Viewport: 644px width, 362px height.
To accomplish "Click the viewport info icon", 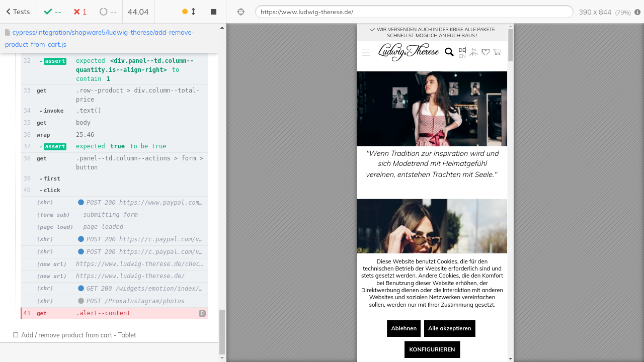I will [637, 12].
